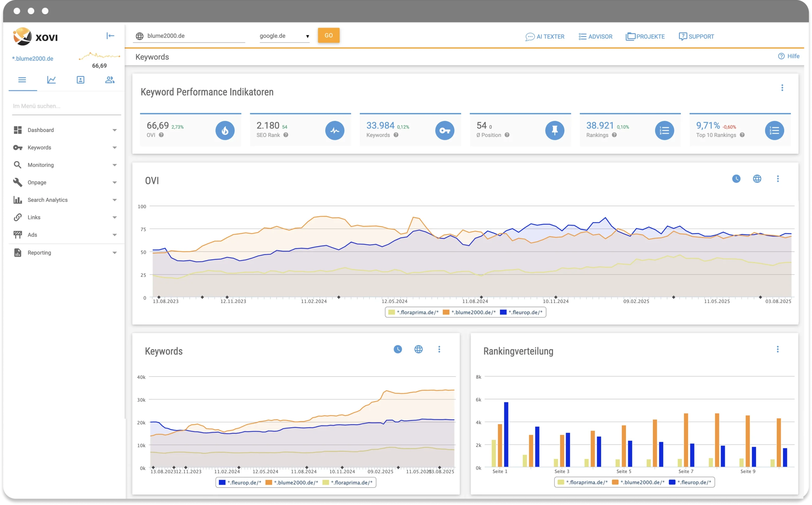
Task: Toggle *.floraprima.de/* series in Keywords chart legend
Action: (351, 482)
